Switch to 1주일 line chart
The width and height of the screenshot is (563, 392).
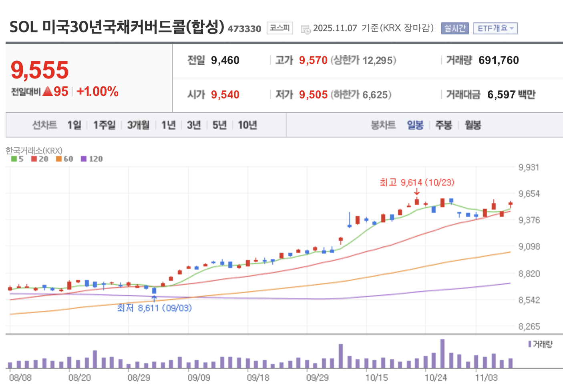(104, 125)
